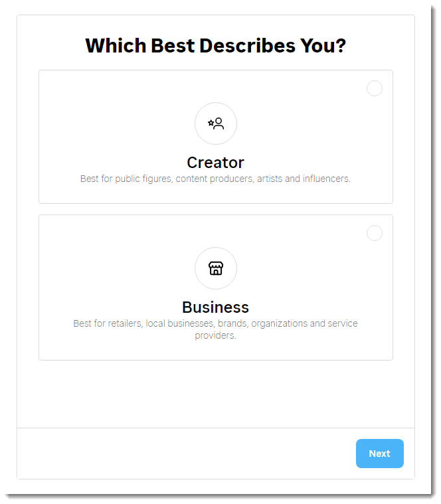441x504 pixels.
Task: Click the word "Which" in the heading
Action: (x=116, y=46)
